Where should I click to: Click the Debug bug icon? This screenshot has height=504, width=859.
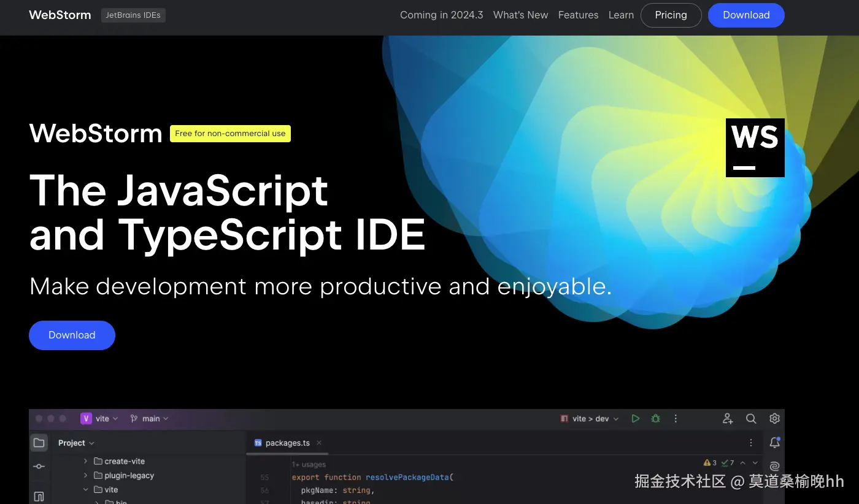tap(655, 419)
